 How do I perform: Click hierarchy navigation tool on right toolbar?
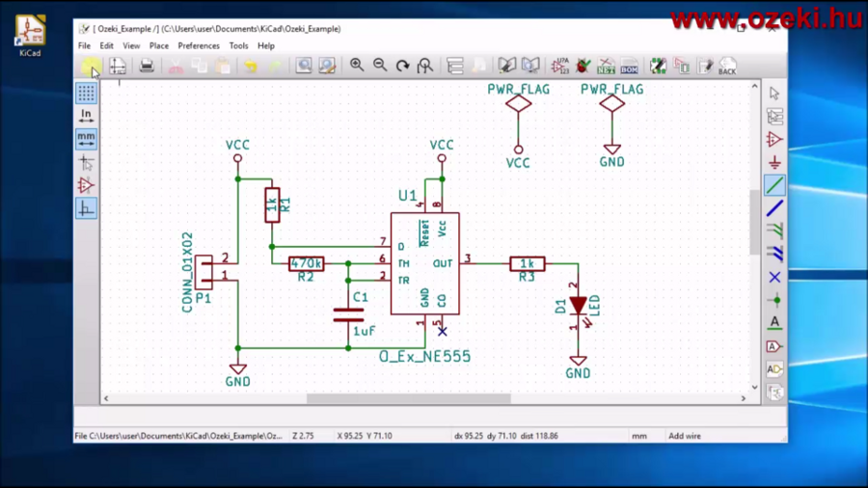click(x=774, y=116)
